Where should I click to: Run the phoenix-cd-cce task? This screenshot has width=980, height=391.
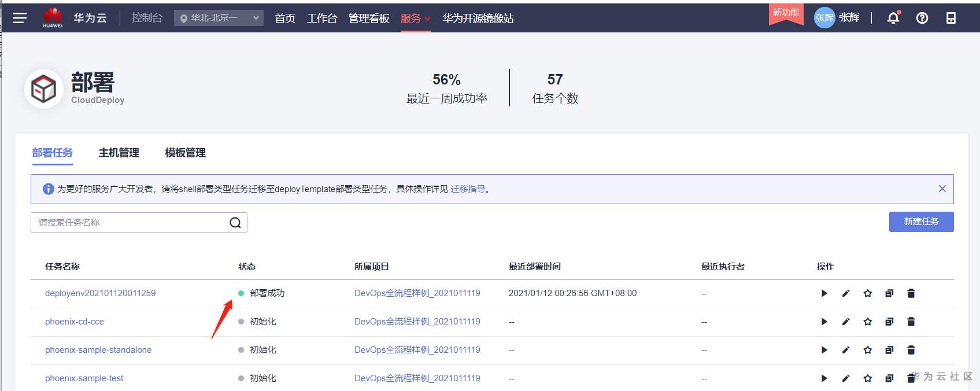pos(824,322)
